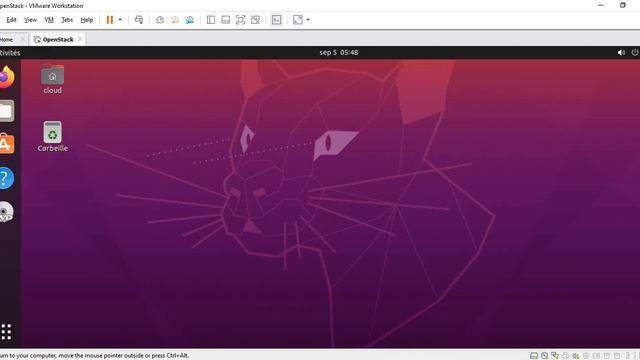Click the sound card status bar icon

pyautogui.click(x=576, y=356)
